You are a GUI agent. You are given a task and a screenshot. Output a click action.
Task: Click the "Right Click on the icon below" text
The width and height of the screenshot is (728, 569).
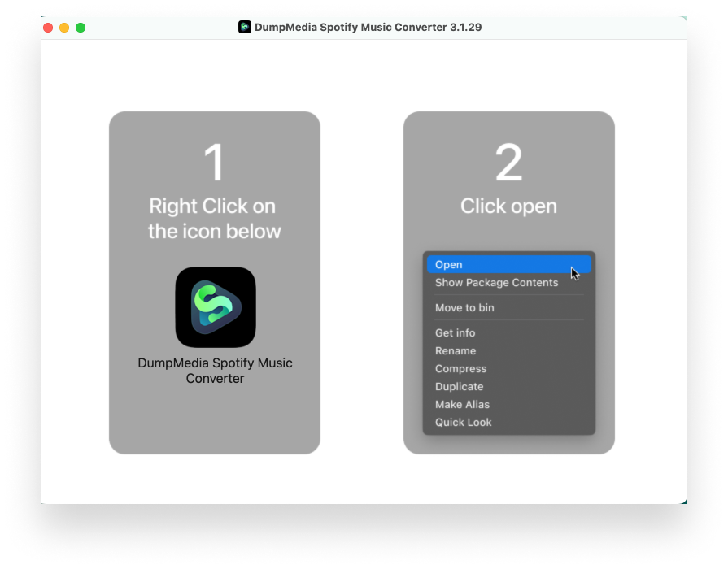click(x=214, y=219)
